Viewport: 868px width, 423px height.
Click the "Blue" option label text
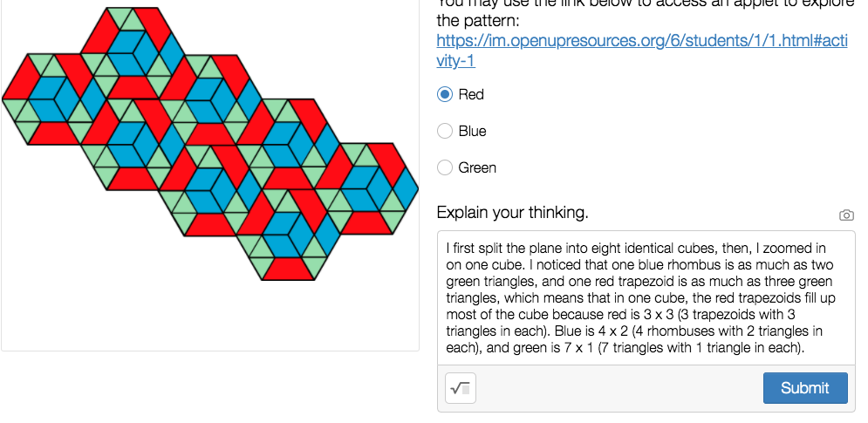click(x=473, y=131)
